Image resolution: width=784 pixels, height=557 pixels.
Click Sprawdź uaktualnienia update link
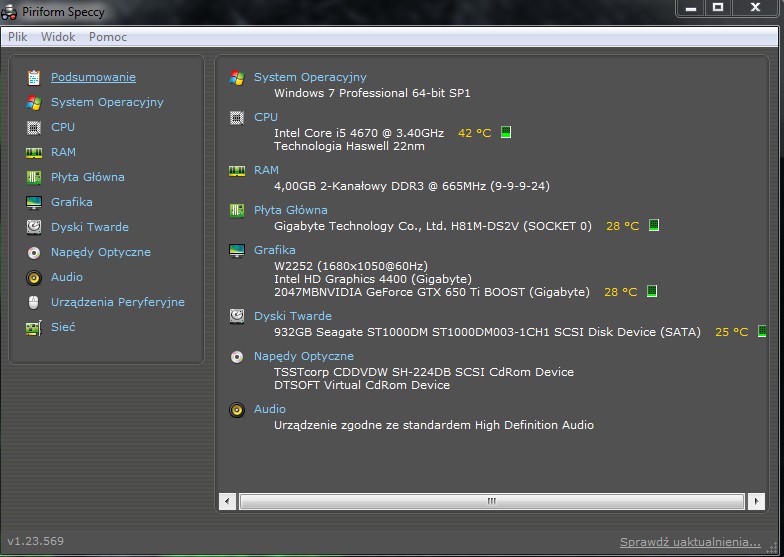point(690,542)
